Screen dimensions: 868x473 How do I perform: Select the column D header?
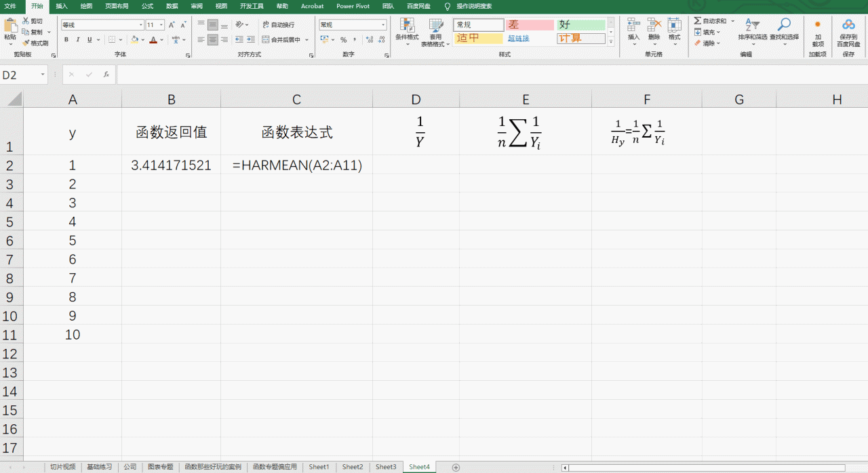[416, 100]
